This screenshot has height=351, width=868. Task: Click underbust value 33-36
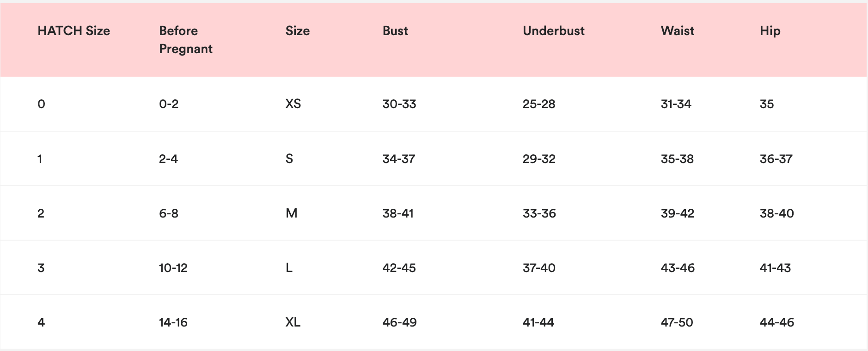point(539,213)
